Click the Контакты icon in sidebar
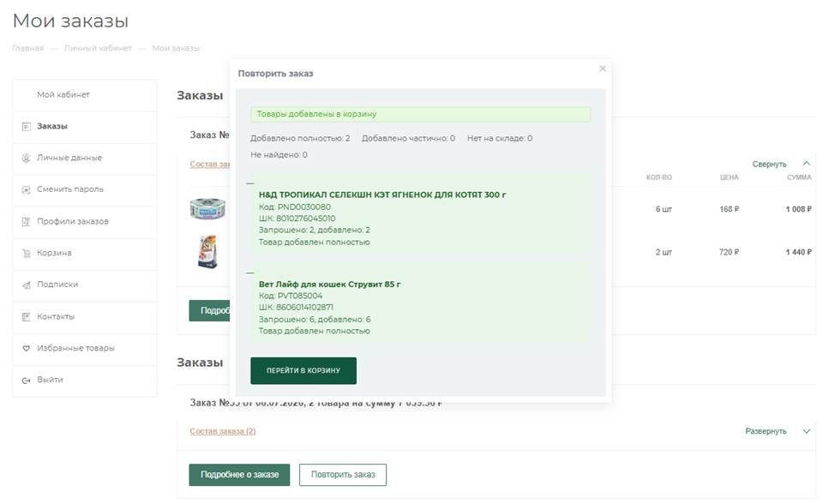The image size is (835, 504). pyautogui.click(x=26, y=316)
